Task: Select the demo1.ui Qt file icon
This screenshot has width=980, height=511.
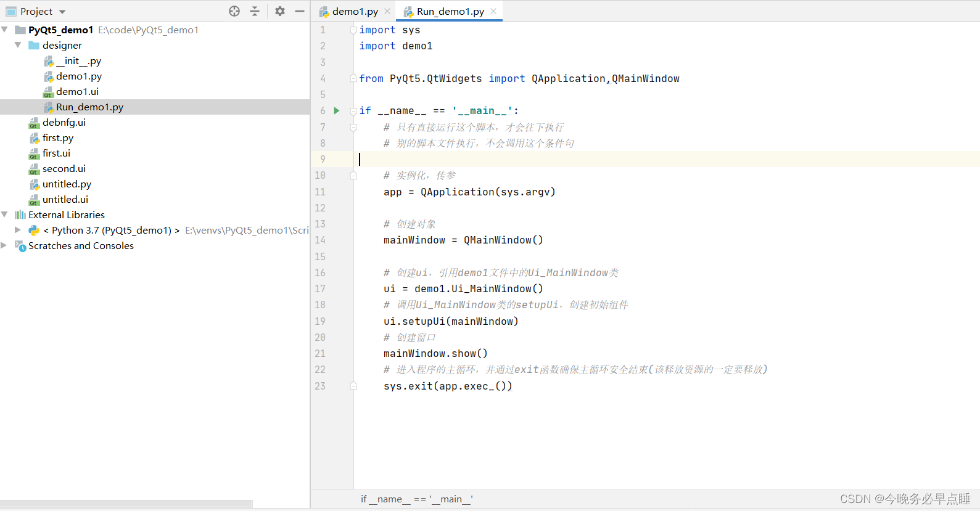Action: tap(48, 92)
